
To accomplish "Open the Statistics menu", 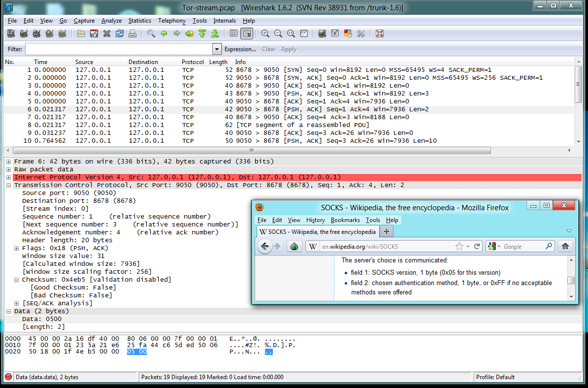I will [139, 21].
